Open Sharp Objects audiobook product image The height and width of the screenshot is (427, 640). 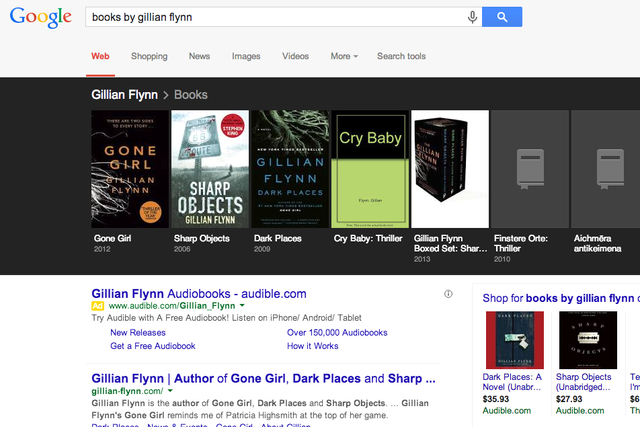pos(588,340)
